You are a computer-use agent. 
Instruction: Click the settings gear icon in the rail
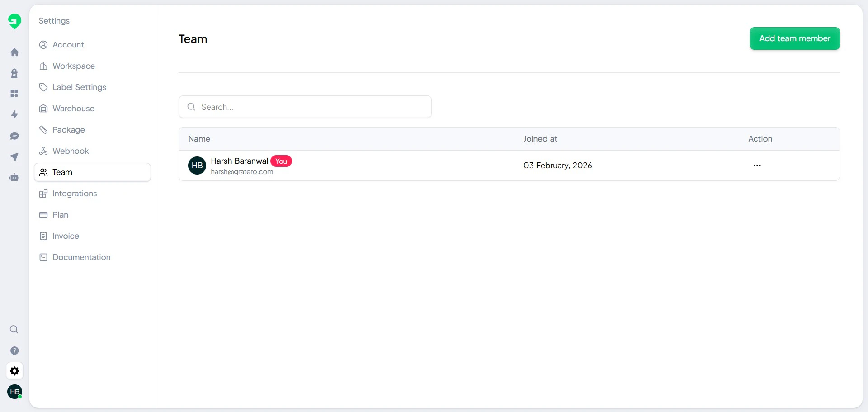14,371
